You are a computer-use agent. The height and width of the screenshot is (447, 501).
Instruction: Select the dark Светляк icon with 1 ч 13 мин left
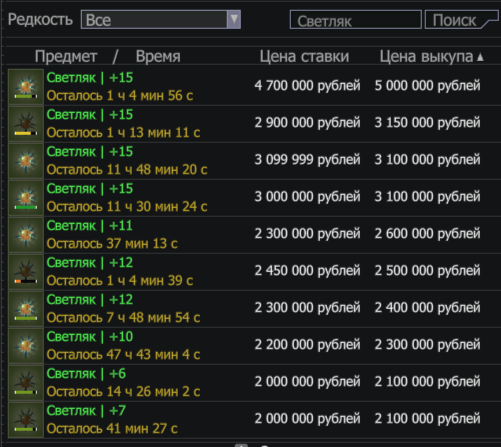click(x=26, y=124)
